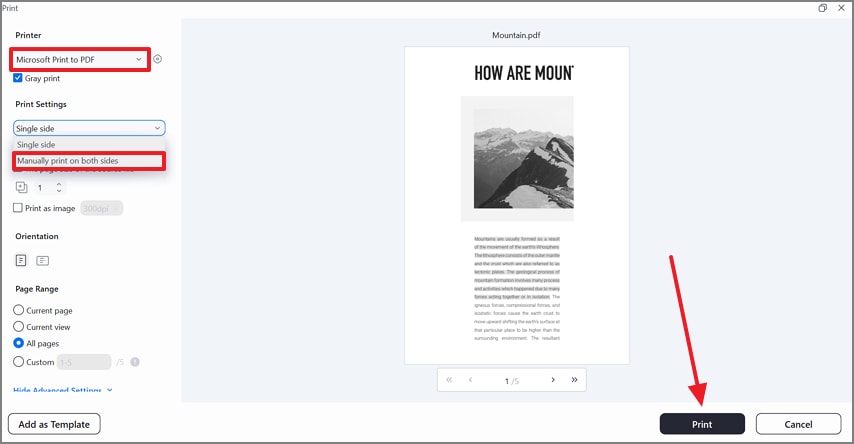The width and height of the screenshot is (854, 444).
Task: Click the custom page range input field
Action: point(84,362)
